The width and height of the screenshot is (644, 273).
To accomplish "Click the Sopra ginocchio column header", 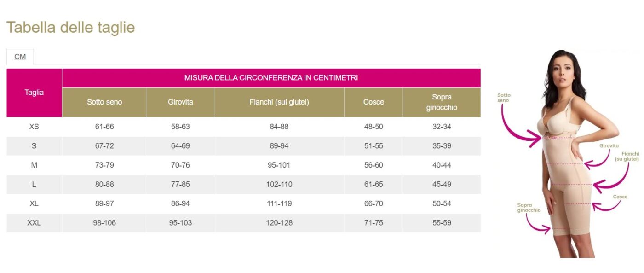I will 442,102.
